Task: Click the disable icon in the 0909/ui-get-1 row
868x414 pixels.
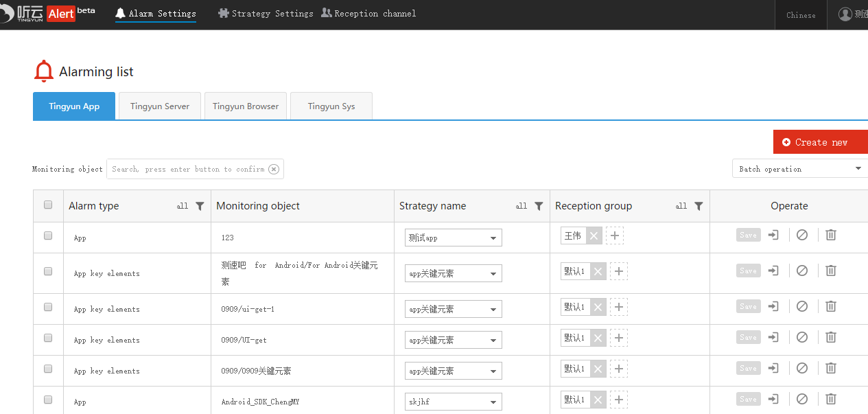Action: [x=801, y=306]
